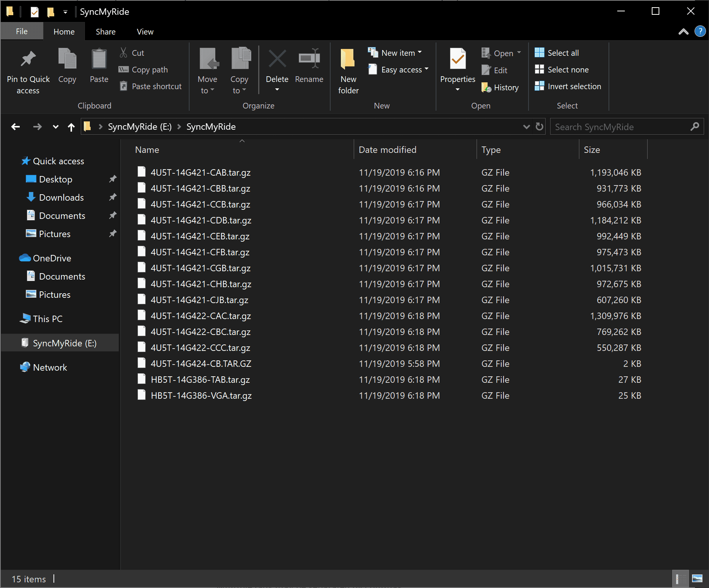Sort by Date modified column
709x588 pixels.
point(387,150)
